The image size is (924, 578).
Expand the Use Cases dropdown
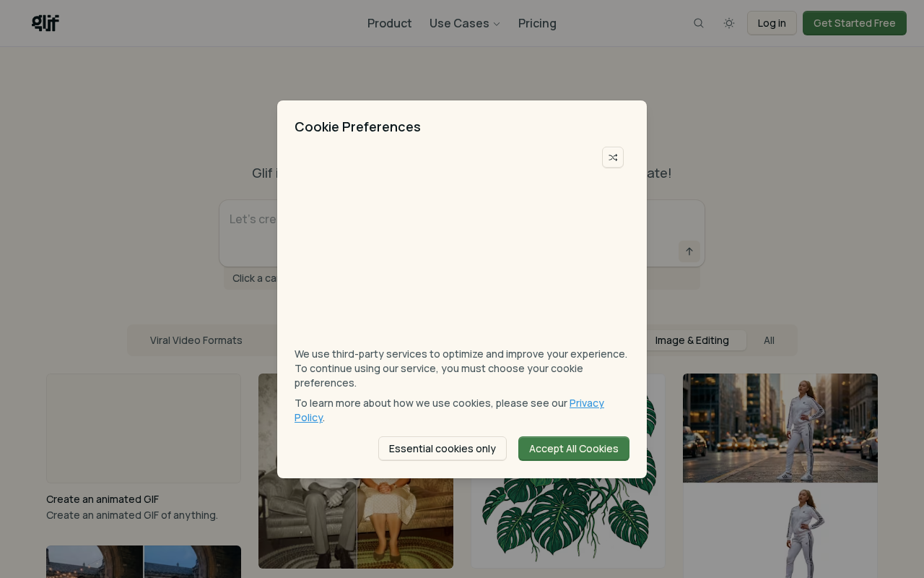465,23
